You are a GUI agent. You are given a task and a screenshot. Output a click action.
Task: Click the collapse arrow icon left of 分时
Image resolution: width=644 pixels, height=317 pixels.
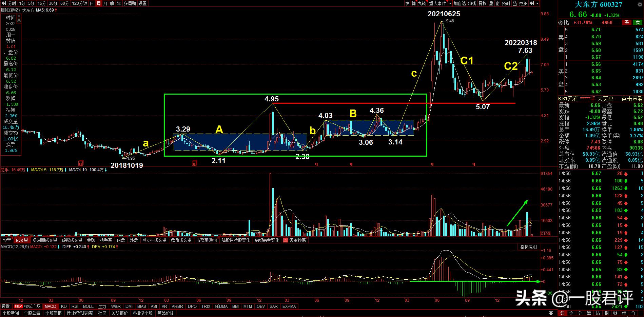point(3,3)
